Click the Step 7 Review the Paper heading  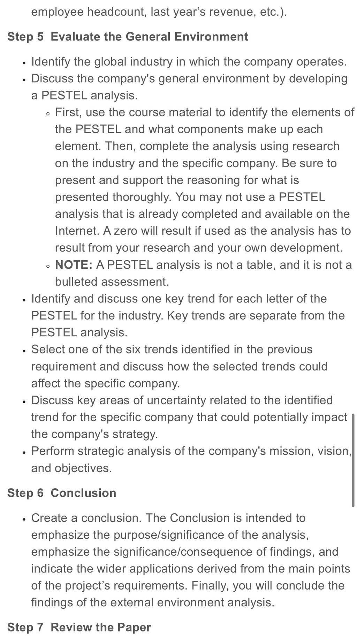pos(79,627)
